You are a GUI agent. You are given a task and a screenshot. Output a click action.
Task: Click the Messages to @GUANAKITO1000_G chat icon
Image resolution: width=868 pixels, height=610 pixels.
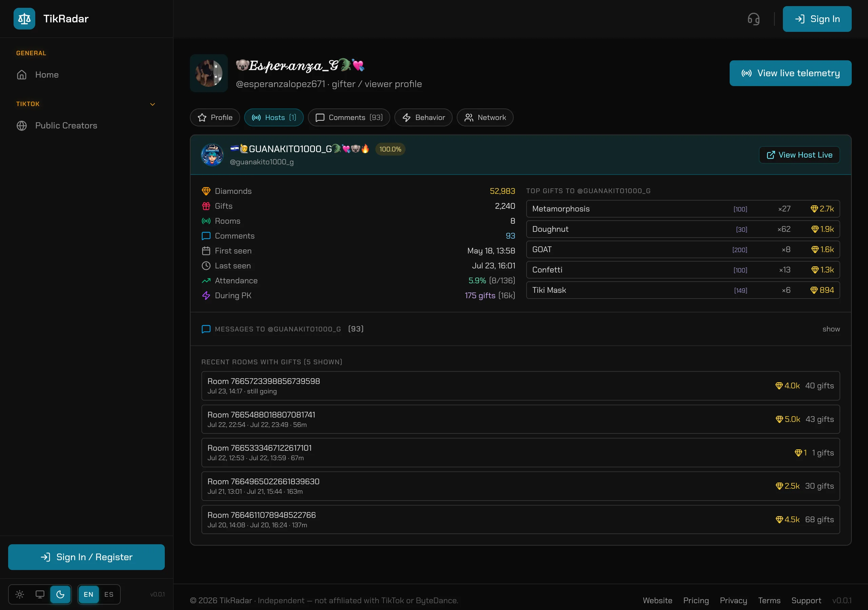click(206, 329)
